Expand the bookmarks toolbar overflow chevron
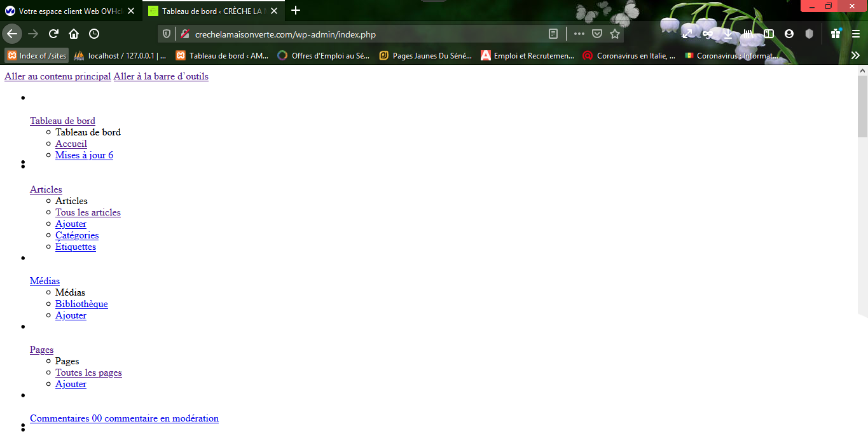 point(855,56)
